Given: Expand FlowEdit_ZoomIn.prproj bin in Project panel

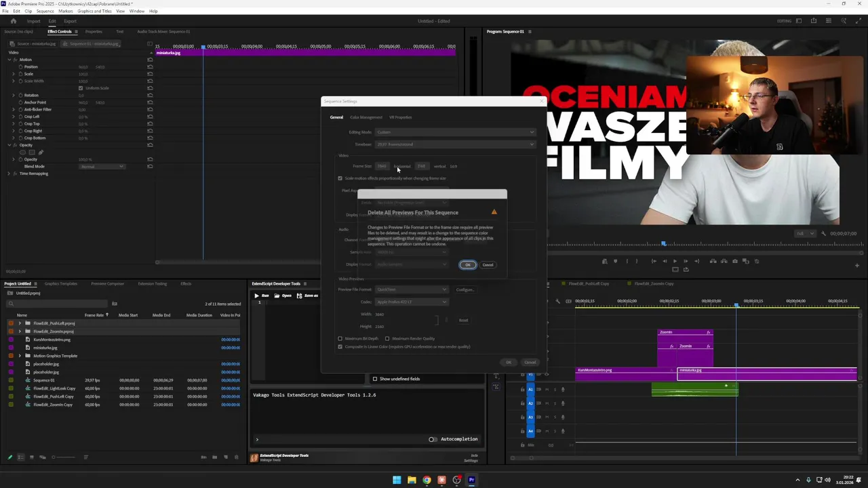Looking at the screenshot, I should [20, 331].
